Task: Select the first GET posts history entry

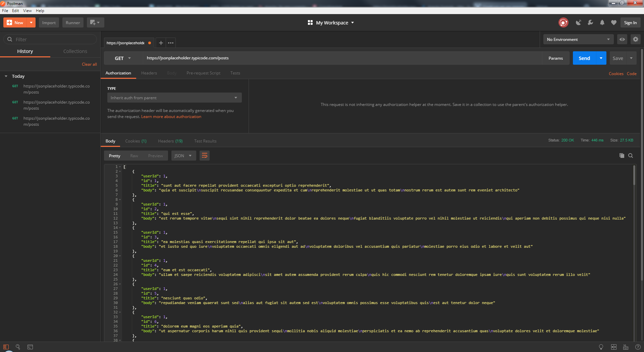Action: click(50, 89)
